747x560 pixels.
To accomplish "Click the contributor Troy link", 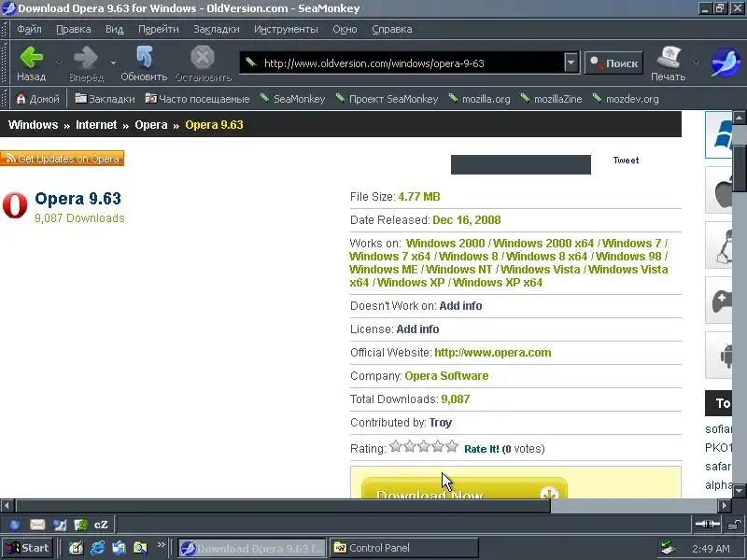I will pyautogui.click(x=440, y=423).
